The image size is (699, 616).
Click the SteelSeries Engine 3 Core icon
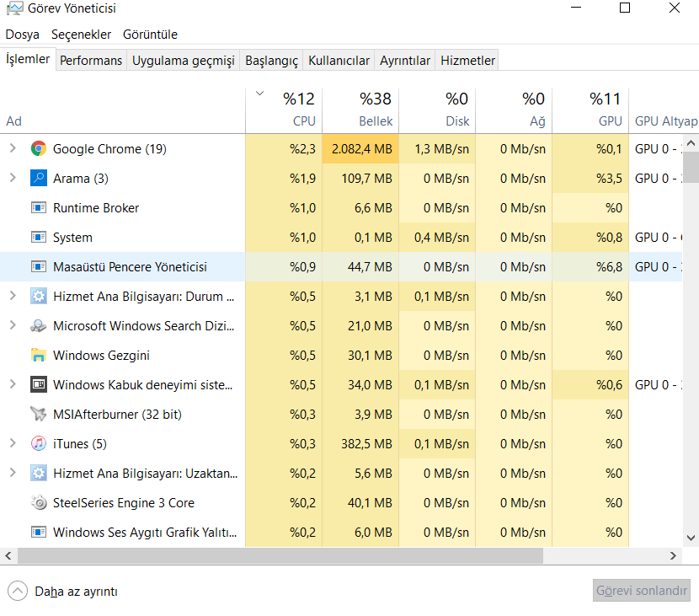coord(38,503)
